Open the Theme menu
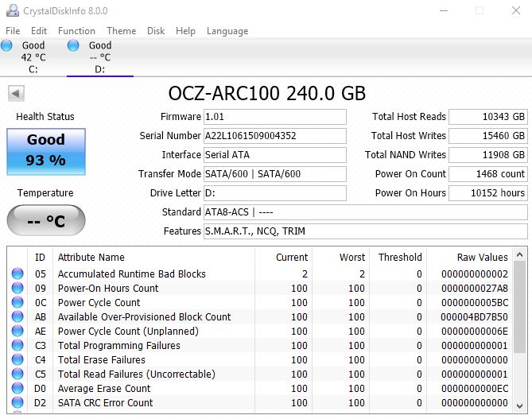Image resolution: width=532 pixels, height=419 pixels. [x=122, y=31]
